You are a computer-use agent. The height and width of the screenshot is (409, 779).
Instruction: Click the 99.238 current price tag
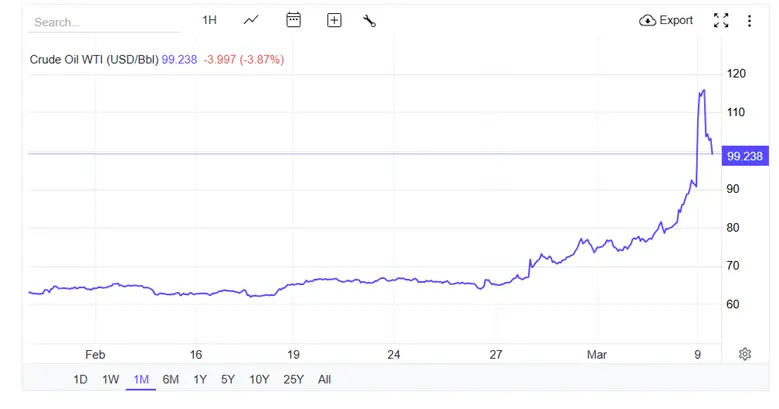745,156
